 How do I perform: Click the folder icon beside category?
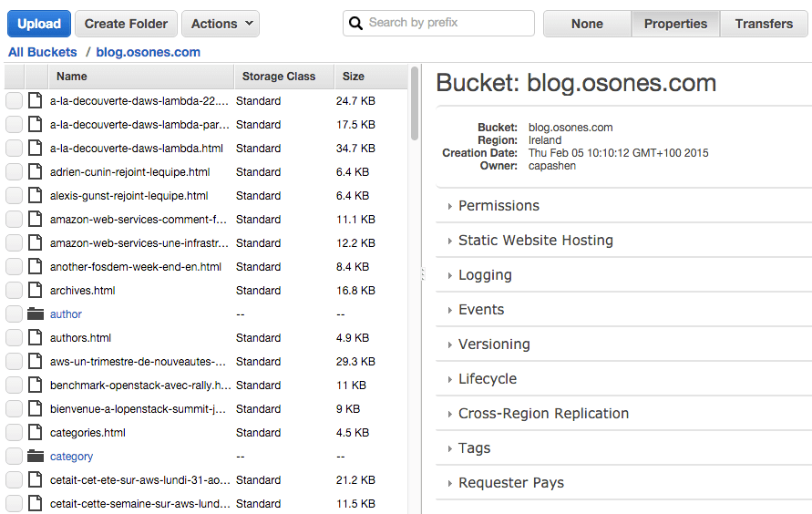[36, 457]
